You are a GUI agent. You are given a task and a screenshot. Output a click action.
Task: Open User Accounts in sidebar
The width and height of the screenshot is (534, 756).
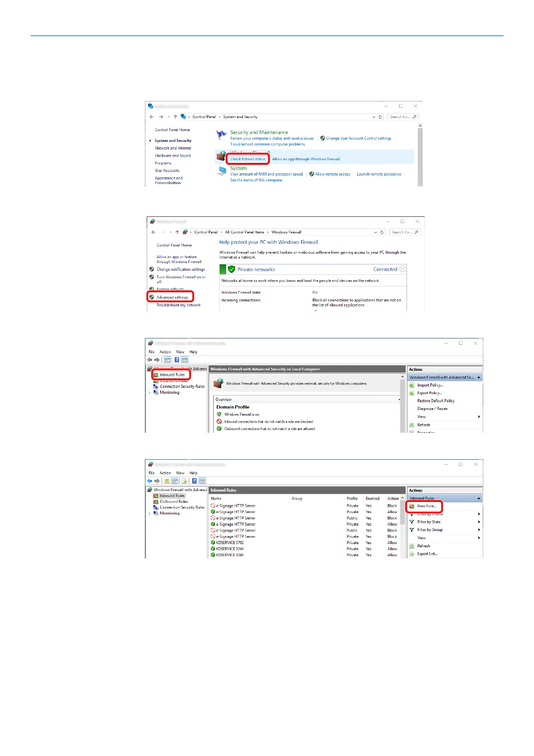pyautogui.click(x=167, y=171)
